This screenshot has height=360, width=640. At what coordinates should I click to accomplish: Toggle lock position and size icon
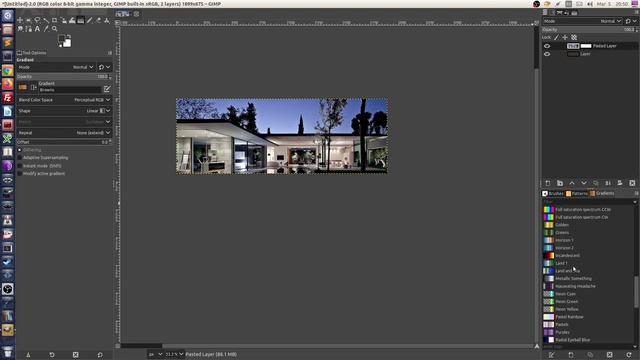pyautogui.click(x=565, y=37)
